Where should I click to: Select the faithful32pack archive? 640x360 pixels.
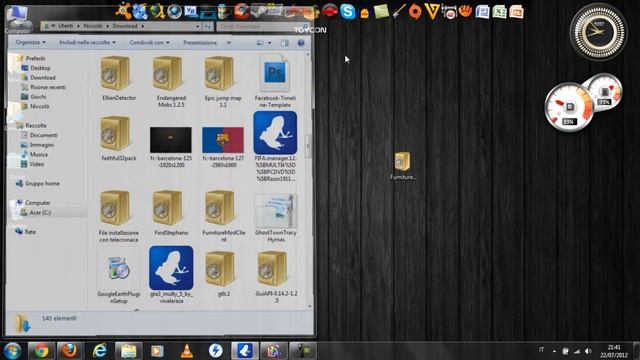coord(118,138)
